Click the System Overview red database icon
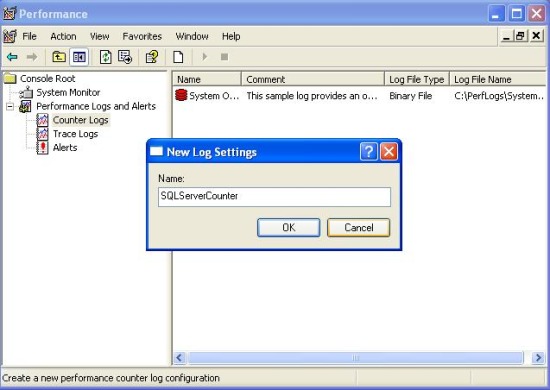 pyautogui.click(x=181, y=95)
